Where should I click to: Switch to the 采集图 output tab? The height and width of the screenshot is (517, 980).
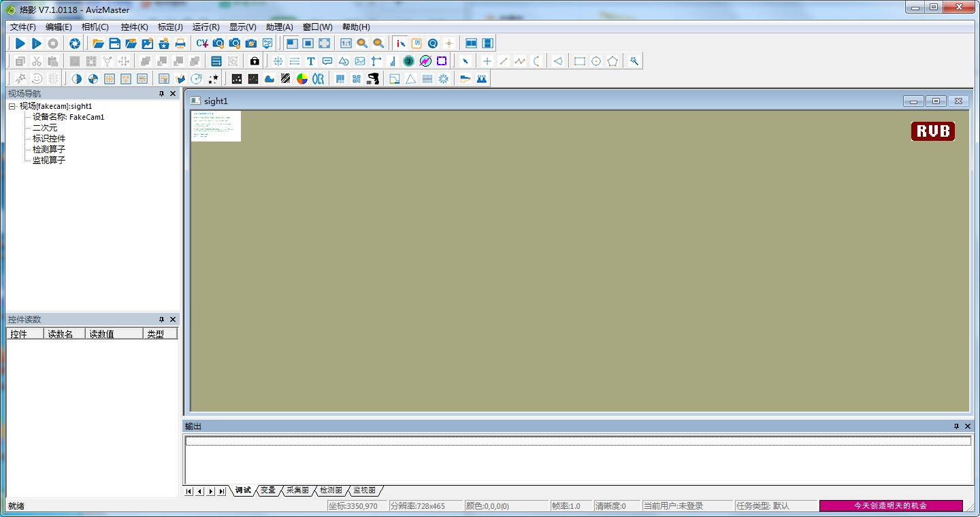click(x=297, y=490)
